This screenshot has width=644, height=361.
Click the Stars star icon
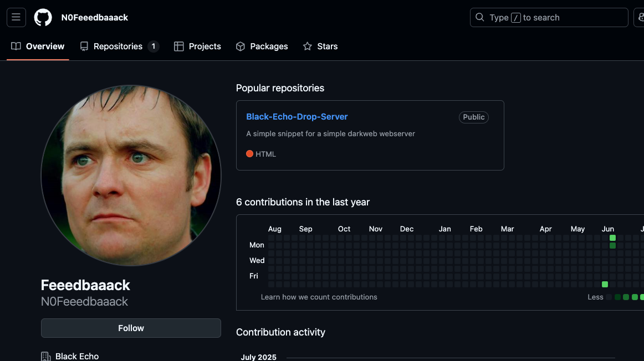coord(308,47)
